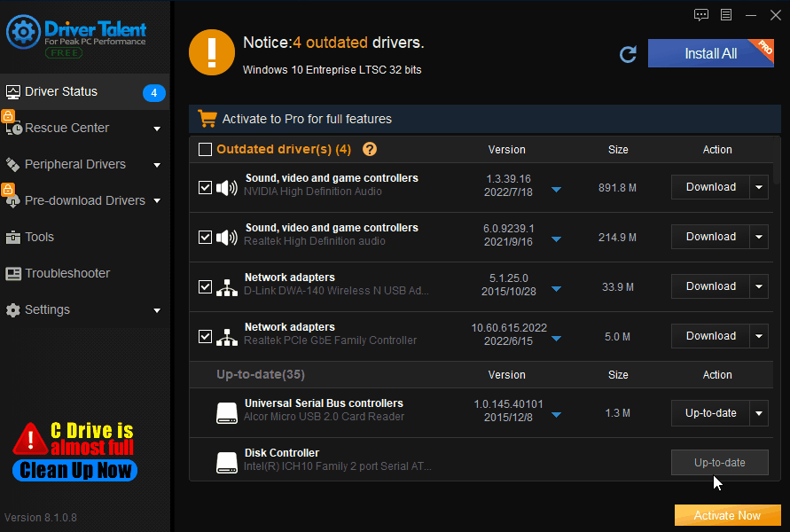Click the Settings gear icon
Viewport: 790px width, 532px height.
(x=12, y=309)
